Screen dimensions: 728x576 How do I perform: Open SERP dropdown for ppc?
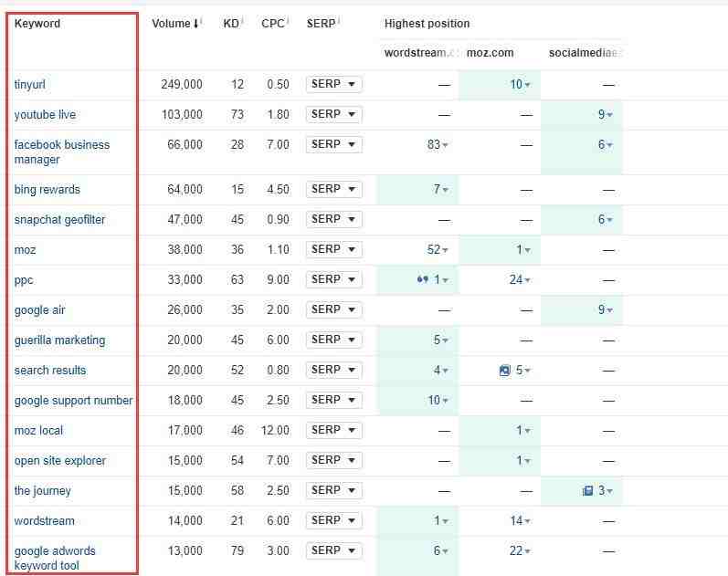[333, 279]
